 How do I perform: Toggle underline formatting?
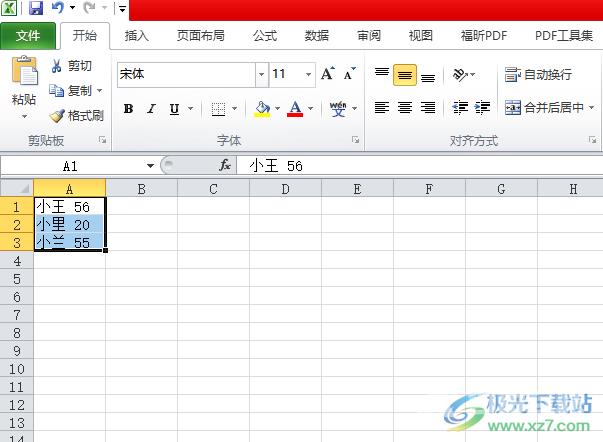point(175,109)
